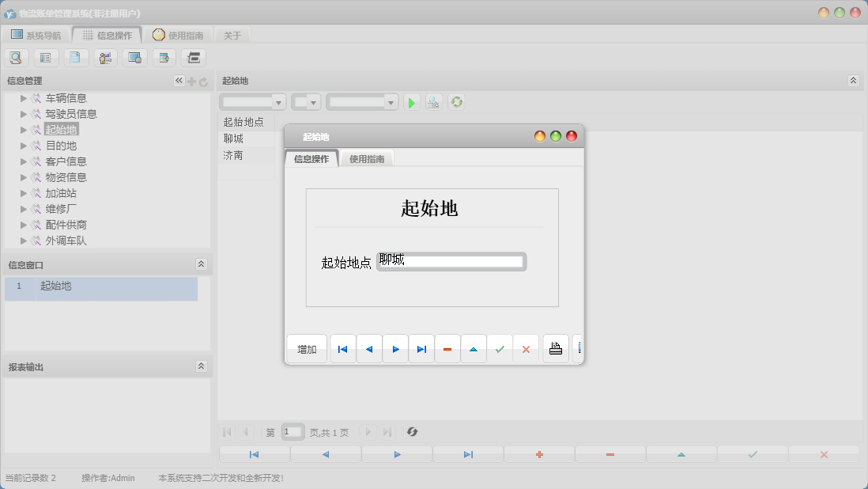Click the green run arrow above the record list
Image resolution: width=868 pixels, height=489 pixels.
pyautogui.click(x=411, y=101)
